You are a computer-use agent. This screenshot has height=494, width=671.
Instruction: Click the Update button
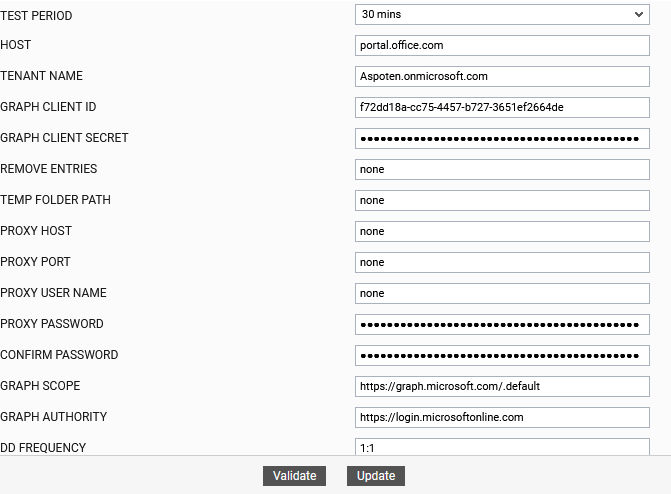coord(376,476)
